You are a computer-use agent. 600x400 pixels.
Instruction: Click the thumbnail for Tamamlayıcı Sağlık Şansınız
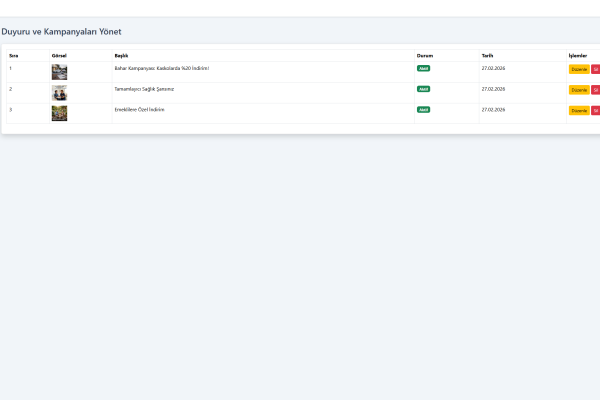click(x=59, y=92)
